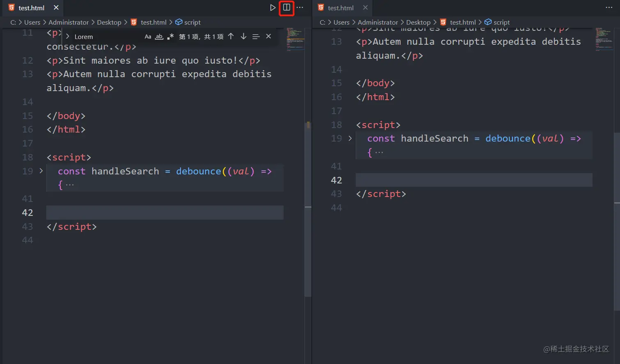Click closing </html> tag in left editor
The image size is (620, 364).
click(x=66, y=129)
